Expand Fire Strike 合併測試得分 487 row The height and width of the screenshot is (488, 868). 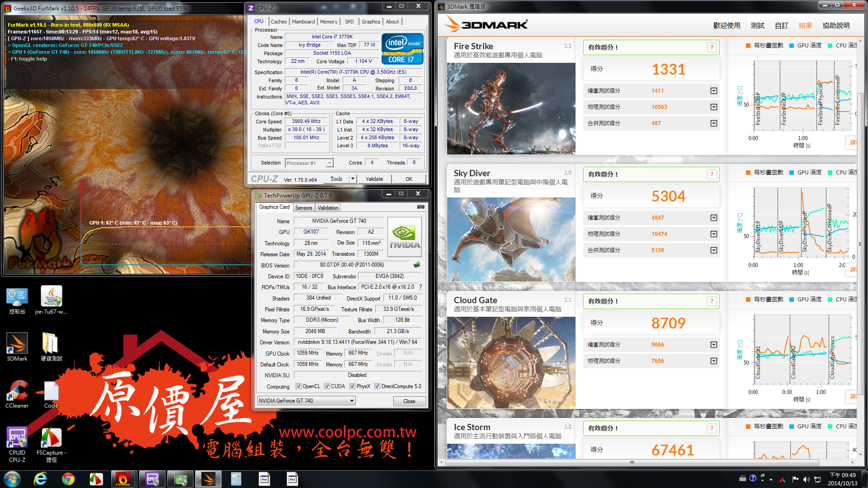[714, 123]
